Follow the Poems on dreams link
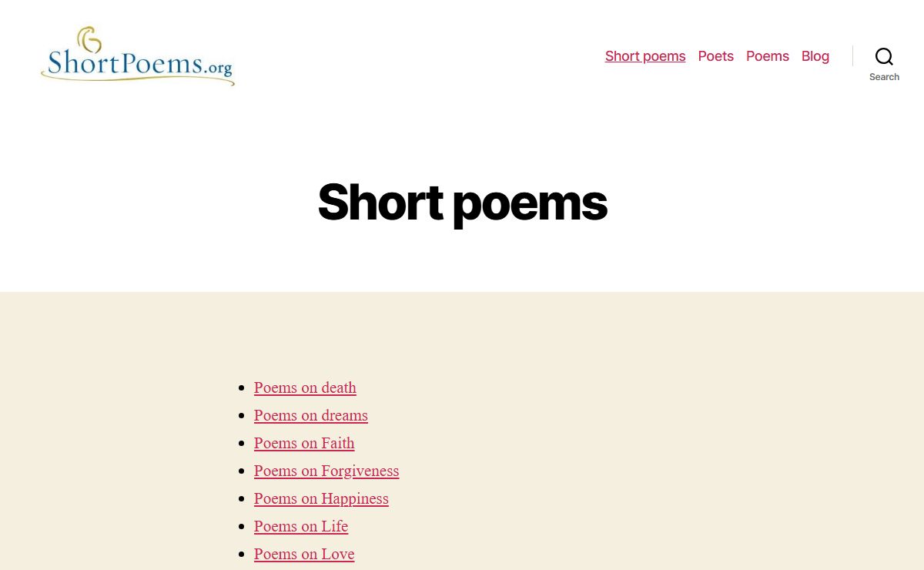The height and width of the screenshot is (570, 924). click(310, 415)
